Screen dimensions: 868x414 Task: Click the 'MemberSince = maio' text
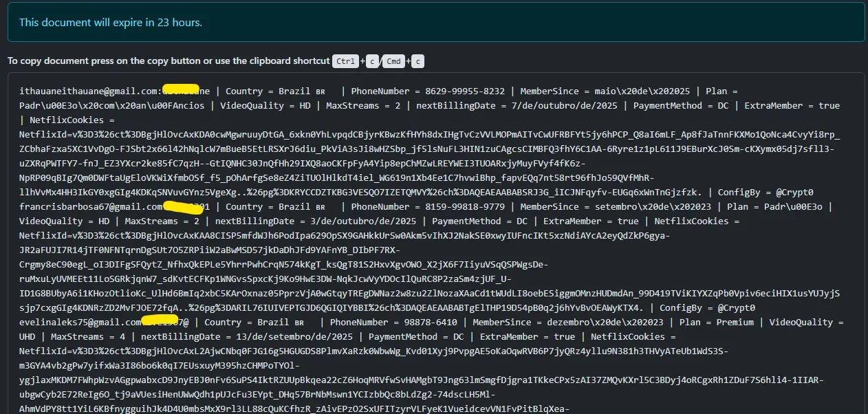click(x=567, y=91)
